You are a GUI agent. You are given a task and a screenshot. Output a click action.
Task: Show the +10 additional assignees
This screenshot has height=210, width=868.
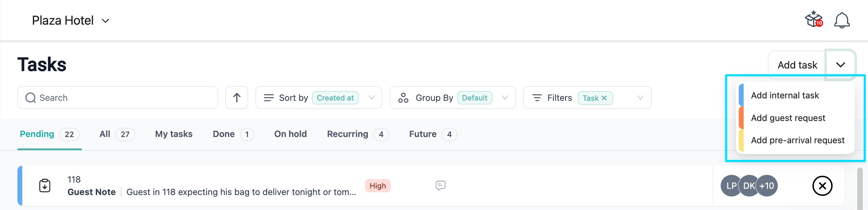pos(767,186)
